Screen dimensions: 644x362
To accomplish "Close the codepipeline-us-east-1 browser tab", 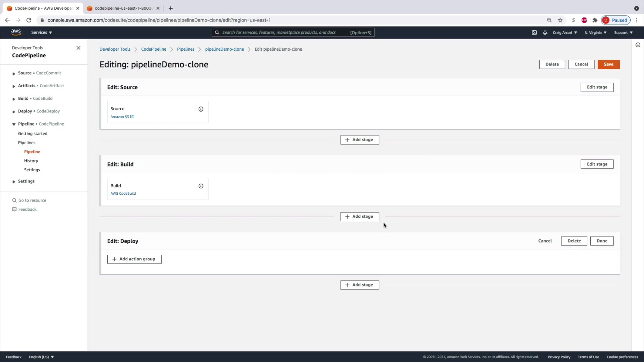I will click(158, 8).
